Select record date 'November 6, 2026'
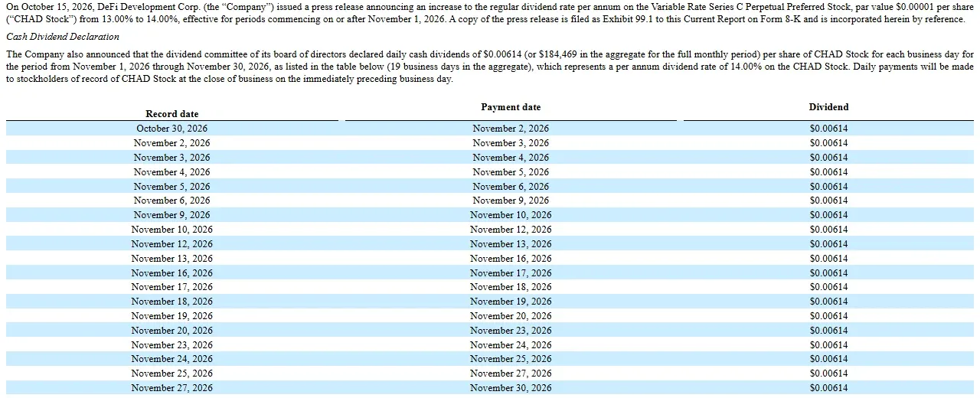Viewport: 980px width, 398px height. (x=172, y=201)
